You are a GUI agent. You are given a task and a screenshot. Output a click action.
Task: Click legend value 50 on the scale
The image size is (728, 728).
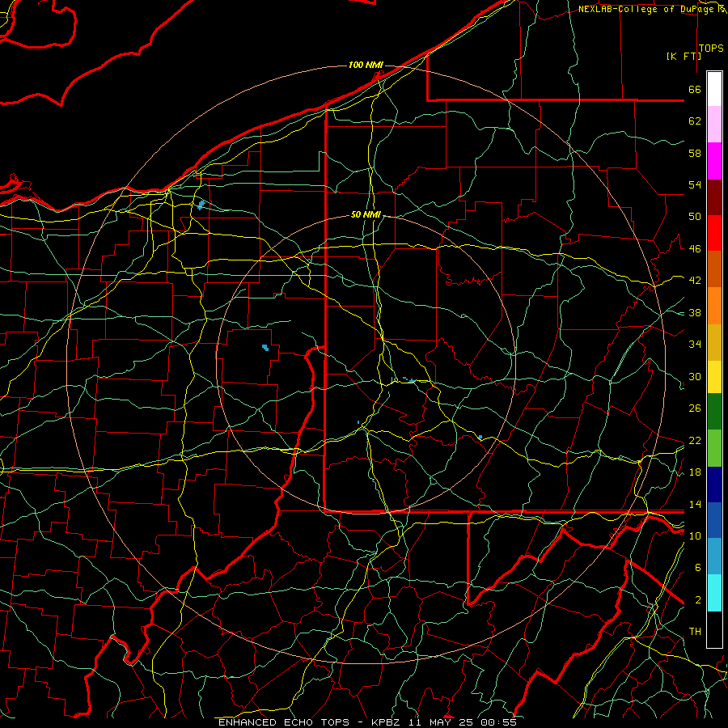coord(695,217)
